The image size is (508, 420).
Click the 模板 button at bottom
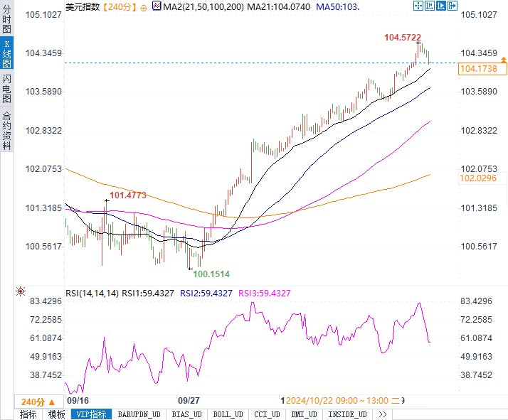point(56,414)
